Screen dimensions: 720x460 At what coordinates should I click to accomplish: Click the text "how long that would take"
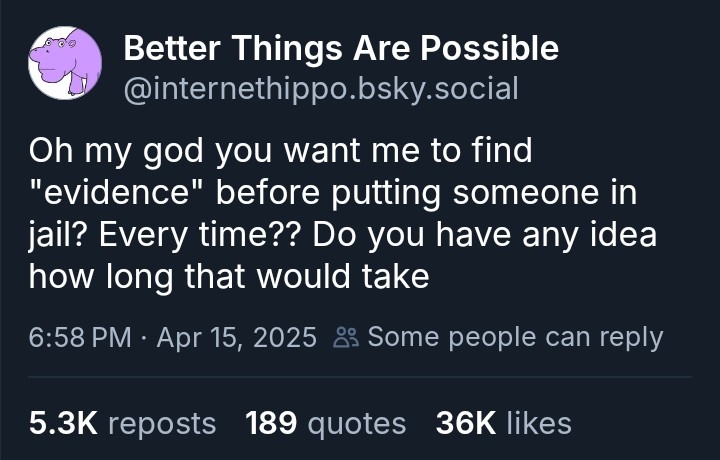point(229,274)
